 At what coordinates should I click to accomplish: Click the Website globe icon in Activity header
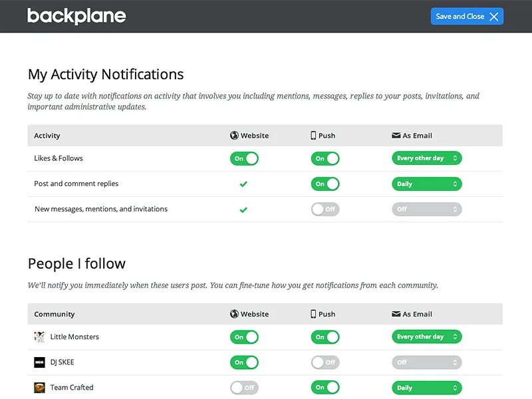(234, 136)
